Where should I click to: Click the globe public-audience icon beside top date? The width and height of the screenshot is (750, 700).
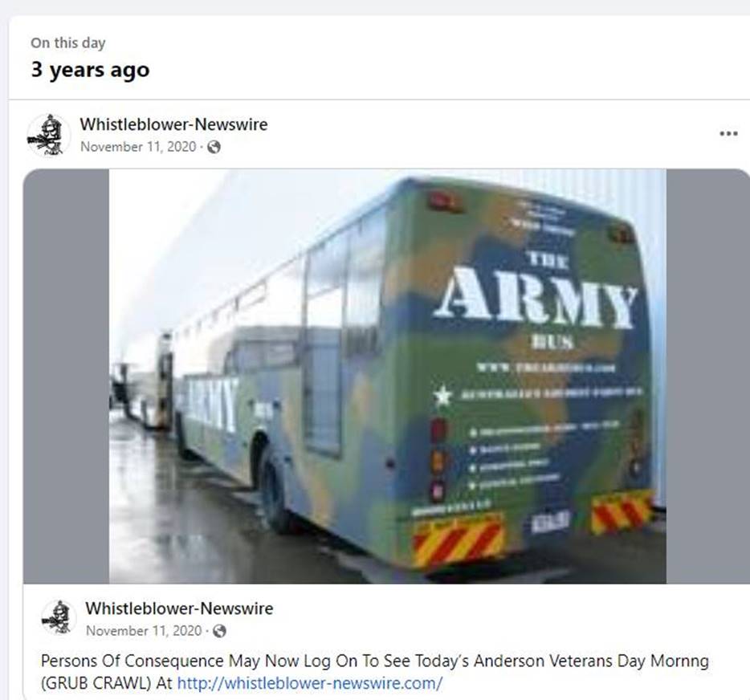(x=214, y=147)
